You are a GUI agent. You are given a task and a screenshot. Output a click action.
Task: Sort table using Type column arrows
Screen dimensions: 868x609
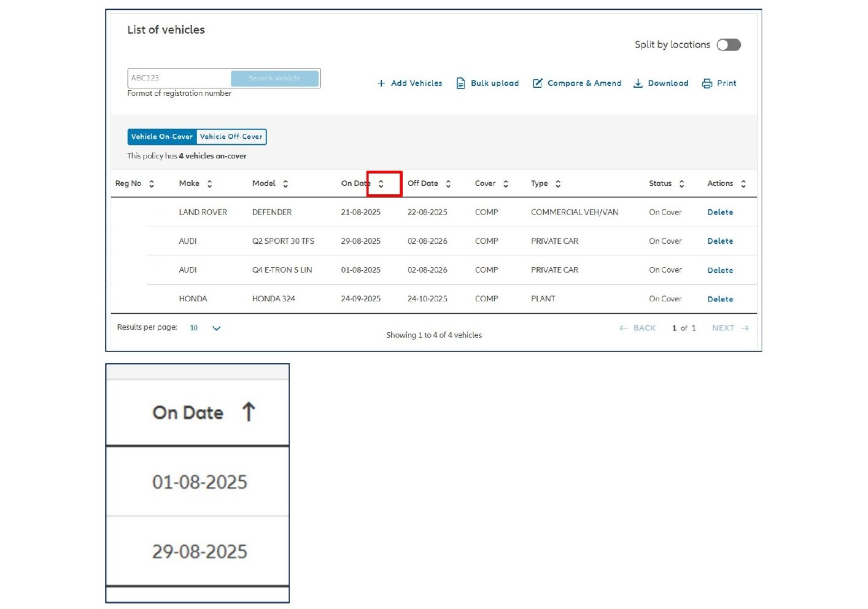click(x=558, y=184)
